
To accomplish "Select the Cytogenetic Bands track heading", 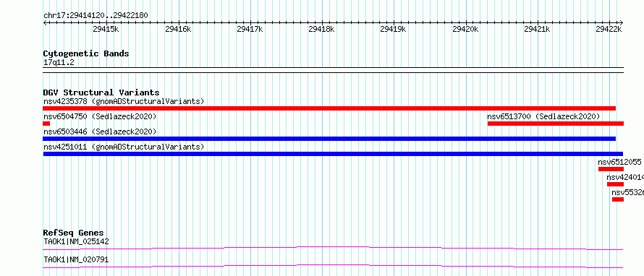I will tap(86, 53).
